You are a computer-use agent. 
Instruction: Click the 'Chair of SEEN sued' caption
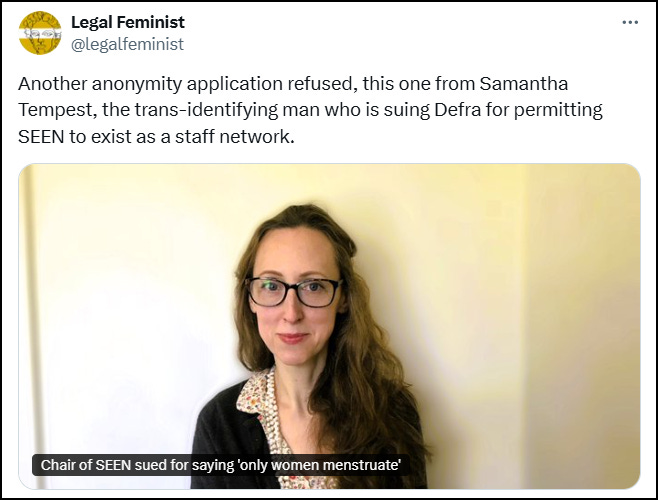pyautogui.click(x=221, y=465)
